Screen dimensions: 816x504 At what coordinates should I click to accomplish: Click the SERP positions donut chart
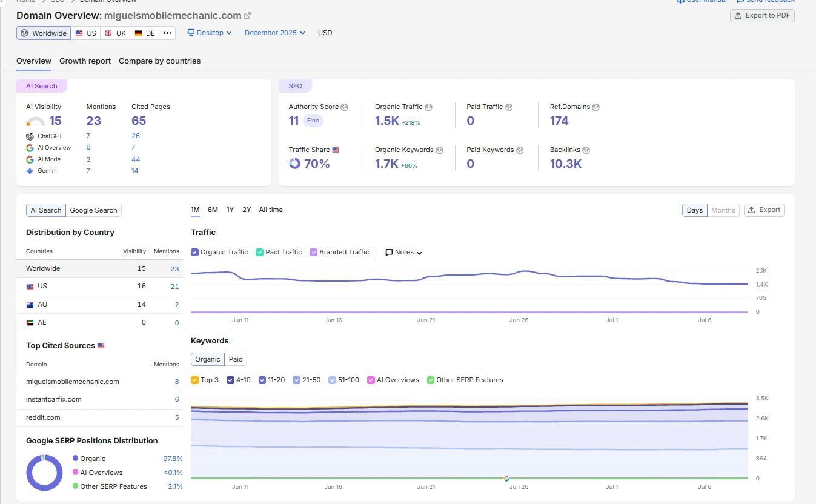pyautogui.click(x=44, y=472)
